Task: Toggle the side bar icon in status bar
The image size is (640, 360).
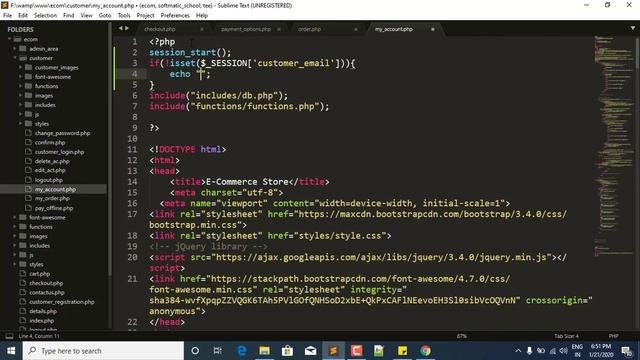Action: [9, 336]
